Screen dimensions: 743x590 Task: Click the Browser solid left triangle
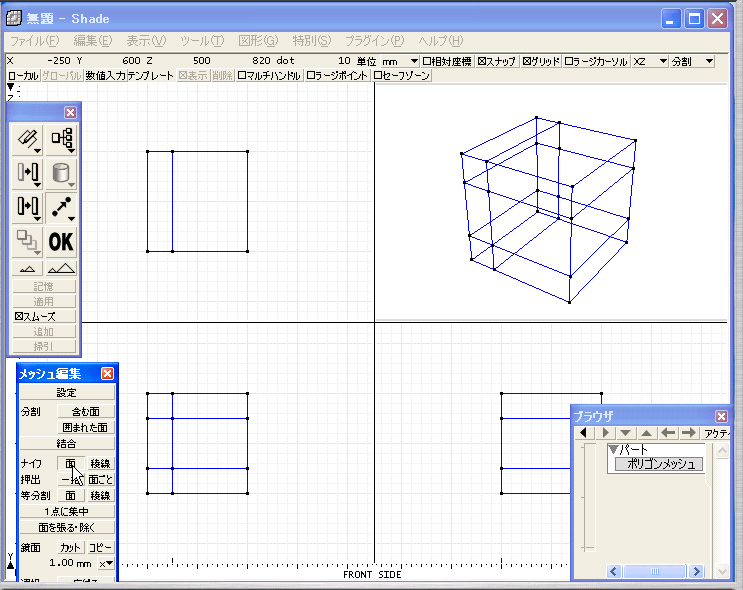tap(584, 433)
